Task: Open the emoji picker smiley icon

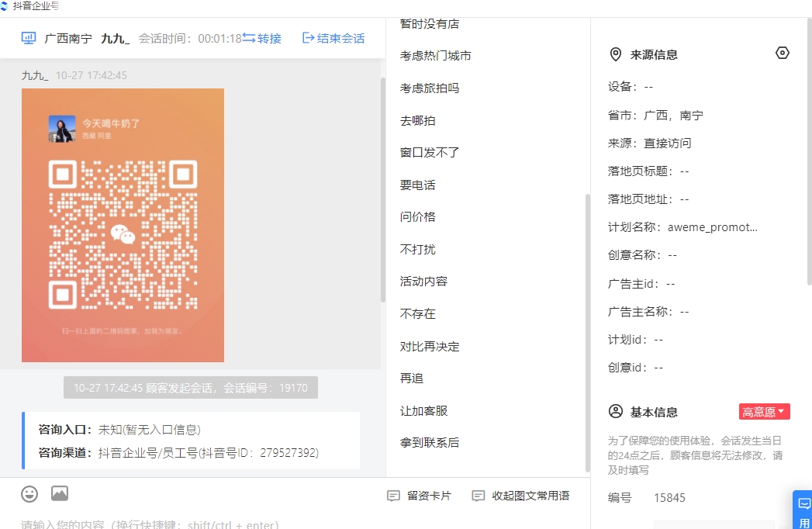Action: [x=29, y=494]
